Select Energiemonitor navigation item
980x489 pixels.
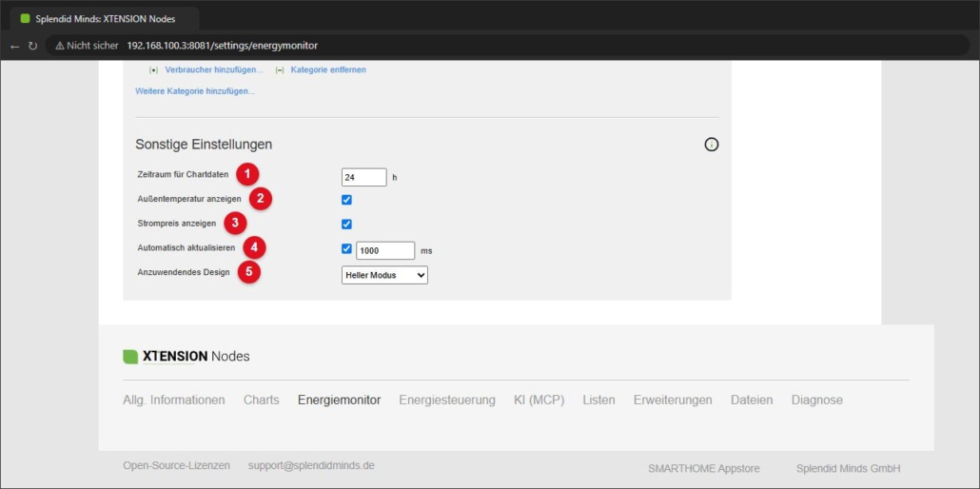click(340, 401)
